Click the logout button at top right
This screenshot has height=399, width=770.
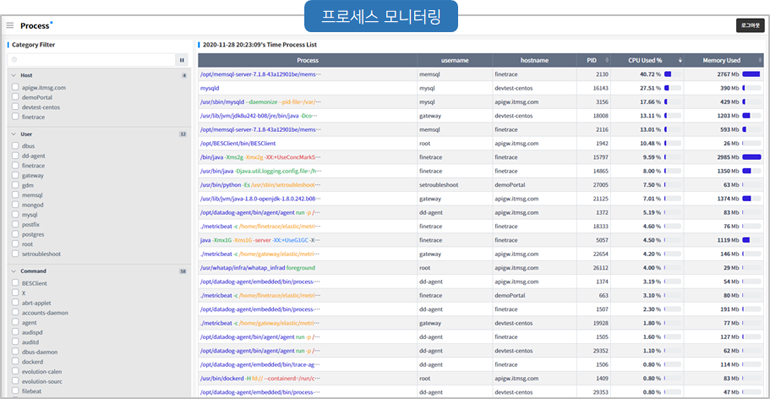pos(750,26)
